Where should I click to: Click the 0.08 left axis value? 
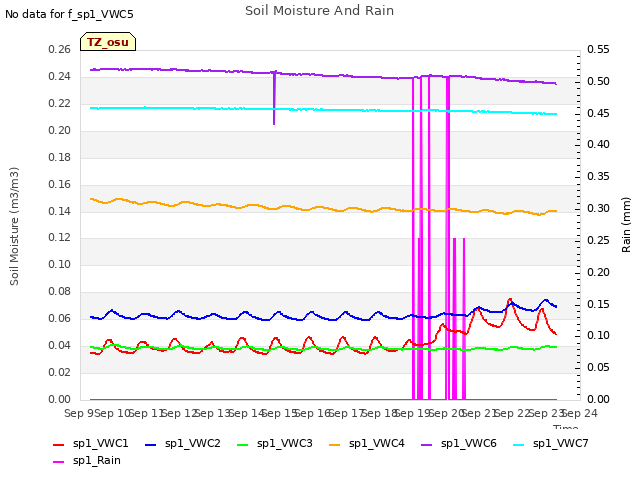(60, 291)
